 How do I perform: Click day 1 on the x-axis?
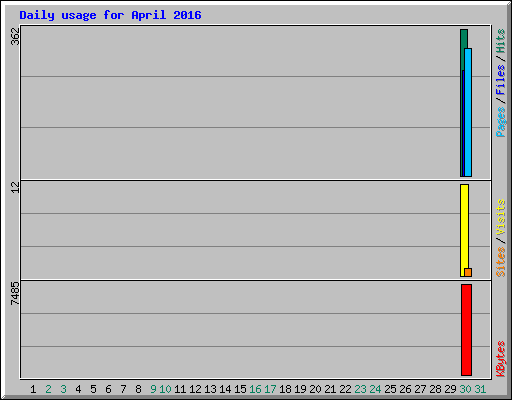click(x=33, y=389)
